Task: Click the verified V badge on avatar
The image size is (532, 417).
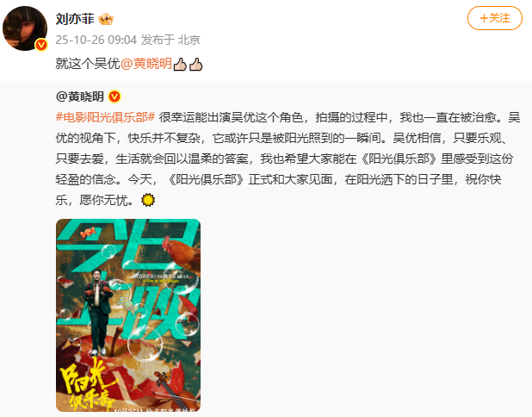Action: [x=41, y=45]
